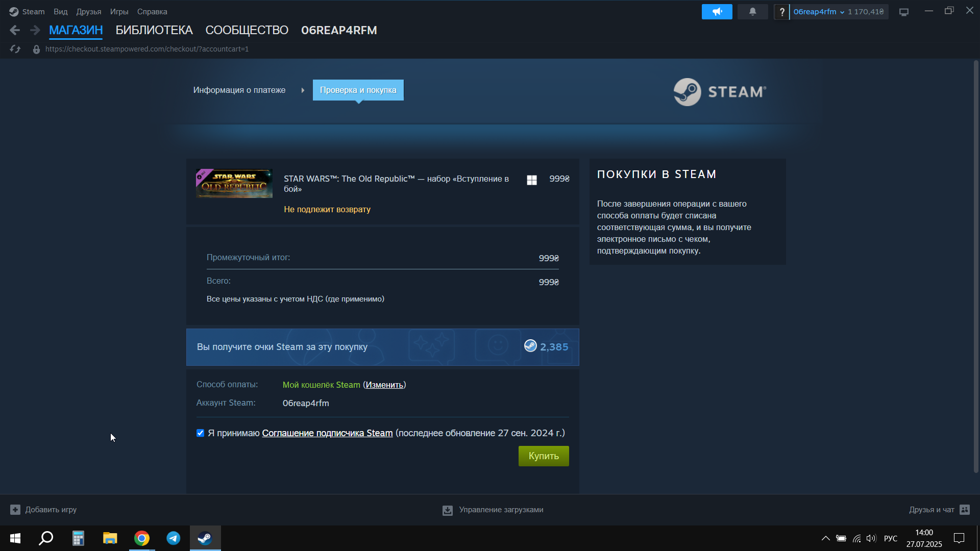This screenshot has width=980, height=551.
Task: Expand hidden tray icons chevron
Action: pyautogui.click(x=825, y=538)
